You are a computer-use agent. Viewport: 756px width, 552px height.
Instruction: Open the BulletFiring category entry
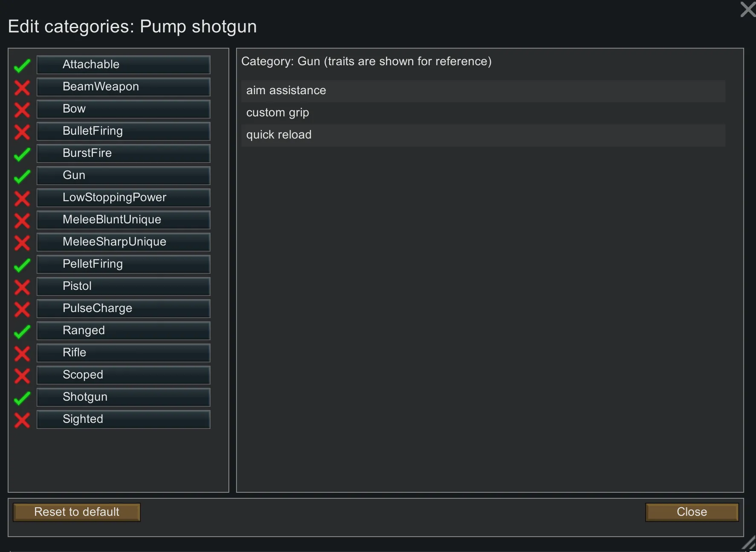point(123,131)
